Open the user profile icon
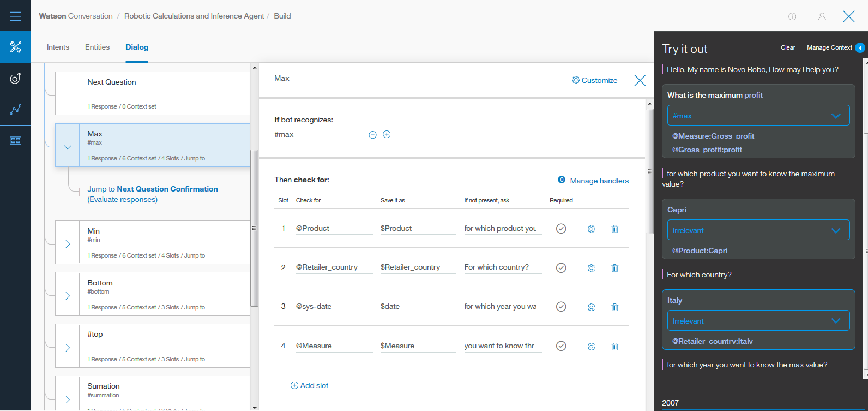This screenshot has width=868, height=411. pyautogui.click(x=822, y=16)
